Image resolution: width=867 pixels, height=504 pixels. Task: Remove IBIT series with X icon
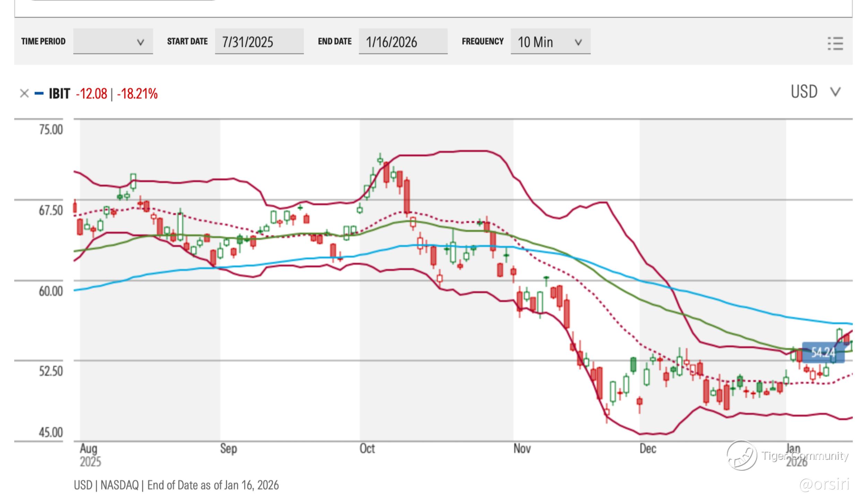(24, 94)
